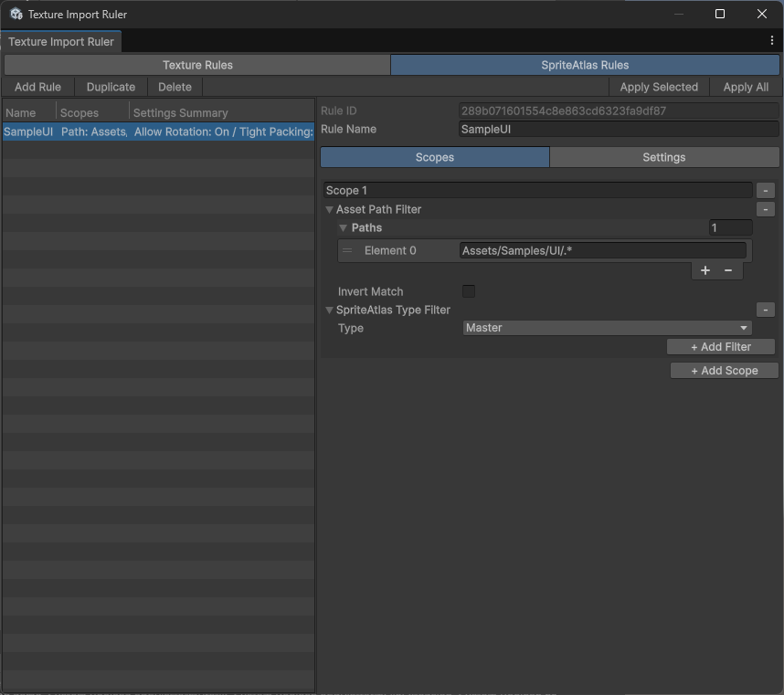Screen dimensions: 784x695
Task: Click the Rule ID field
Action: (x=619, y=111)
